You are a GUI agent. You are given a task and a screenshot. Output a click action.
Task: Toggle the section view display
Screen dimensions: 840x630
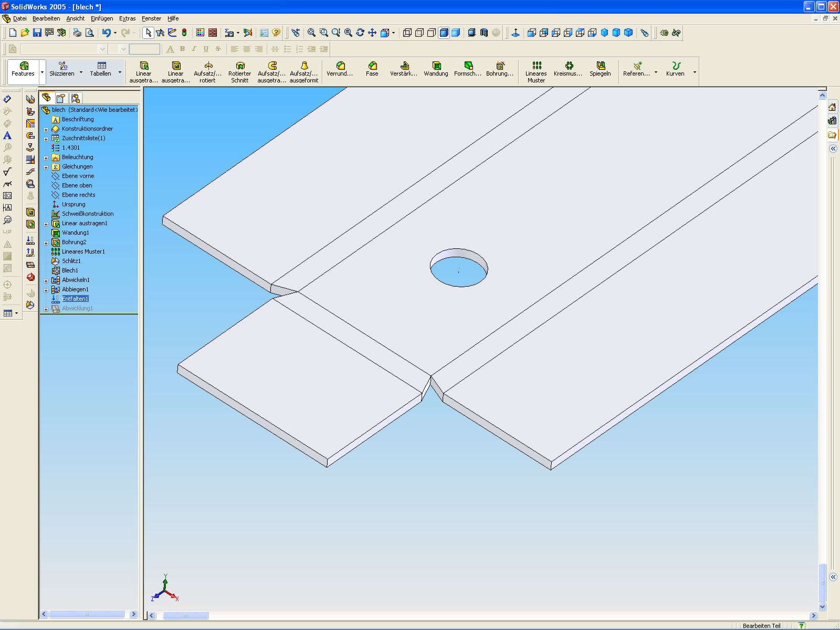click(484, 33)
